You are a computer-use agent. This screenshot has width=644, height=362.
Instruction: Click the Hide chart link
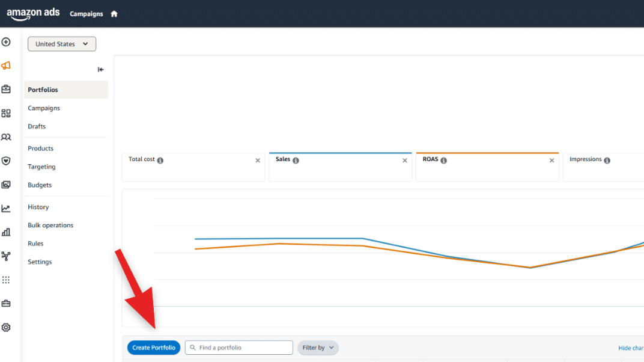631,348
